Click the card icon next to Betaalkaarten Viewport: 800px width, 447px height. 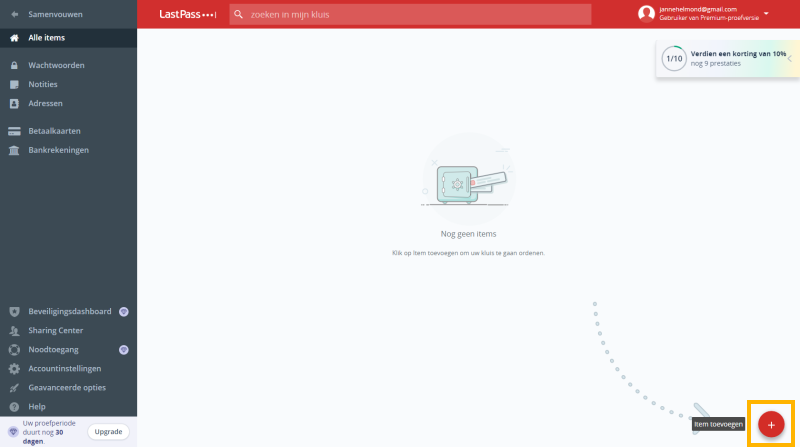coord(14,131)
